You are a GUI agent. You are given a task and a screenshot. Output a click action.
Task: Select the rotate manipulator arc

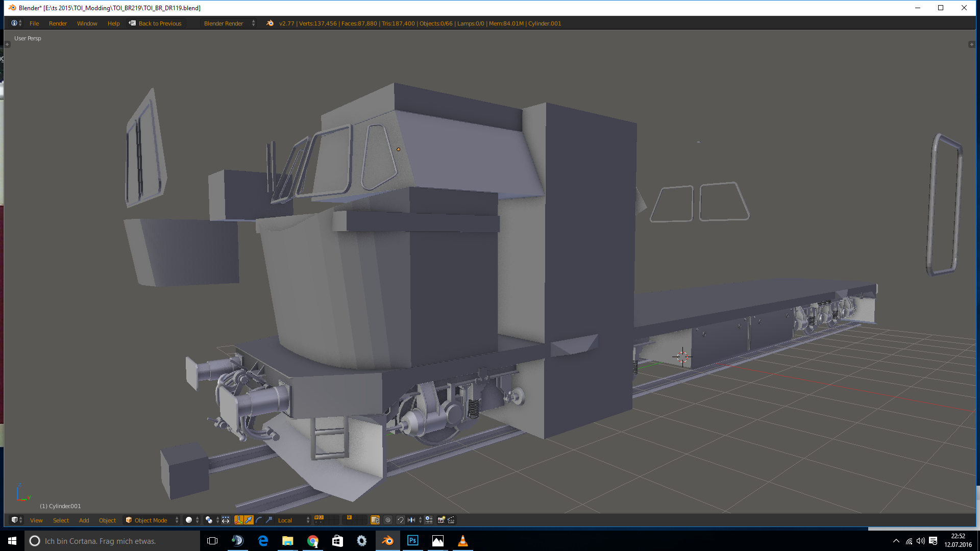259,520
